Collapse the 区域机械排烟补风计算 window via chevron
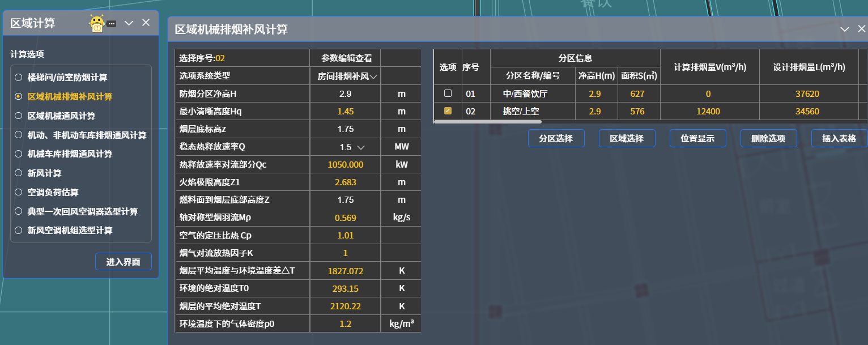 pos(844,29)
